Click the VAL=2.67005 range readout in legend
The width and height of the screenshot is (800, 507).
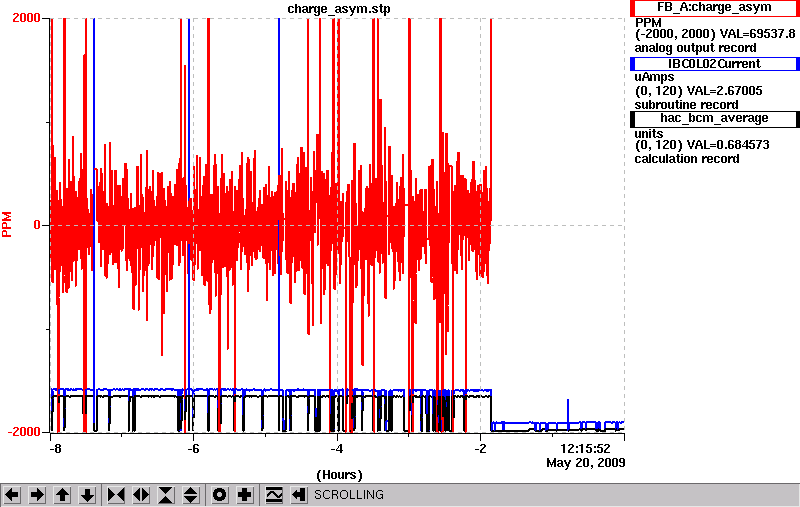click(698, 91)
